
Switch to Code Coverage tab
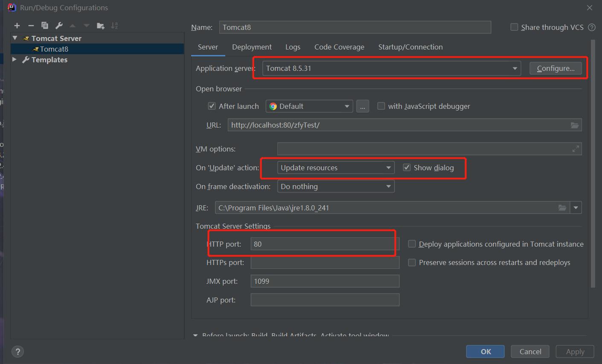point(339,47)
